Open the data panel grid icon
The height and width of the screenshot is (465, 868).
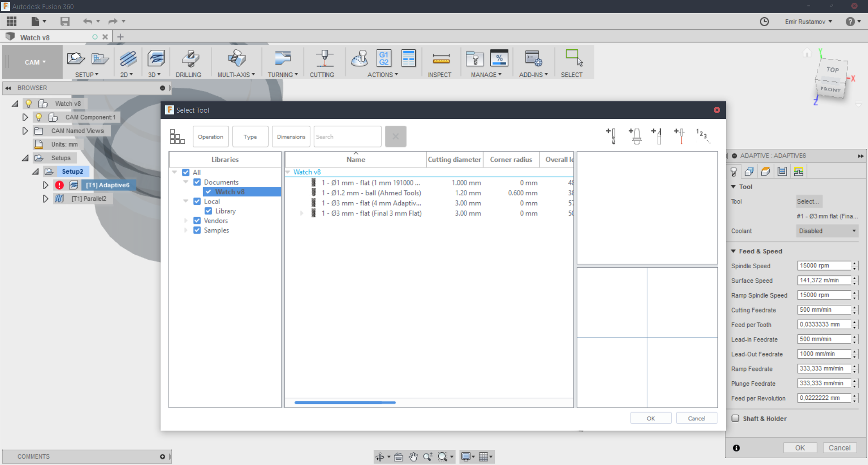pos(12,21)
